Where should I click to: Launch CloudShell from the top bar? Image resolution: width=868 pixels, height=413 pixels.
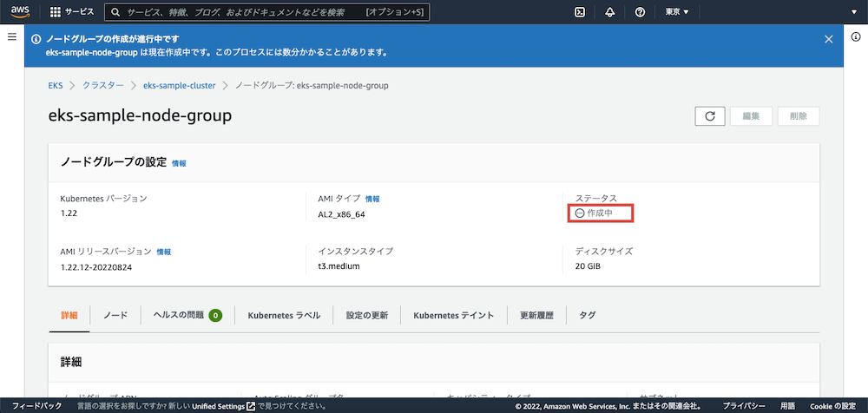[580, 12]
